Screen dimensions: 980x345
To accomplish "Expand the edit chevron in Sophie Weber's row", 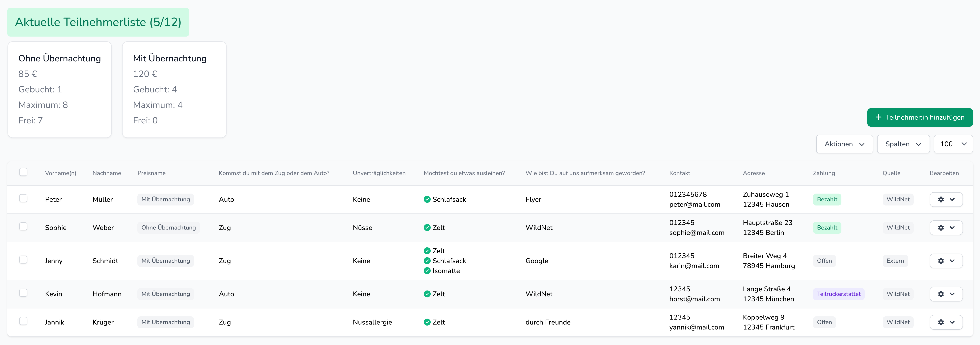I will [x=952, y=228].
